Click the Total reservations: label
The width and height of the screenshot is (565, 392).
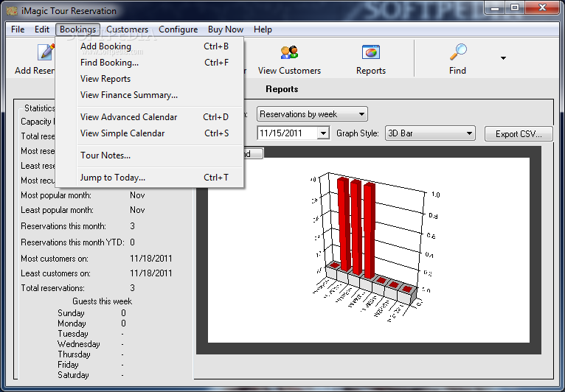pyautogui.click(x=52, y=288)
